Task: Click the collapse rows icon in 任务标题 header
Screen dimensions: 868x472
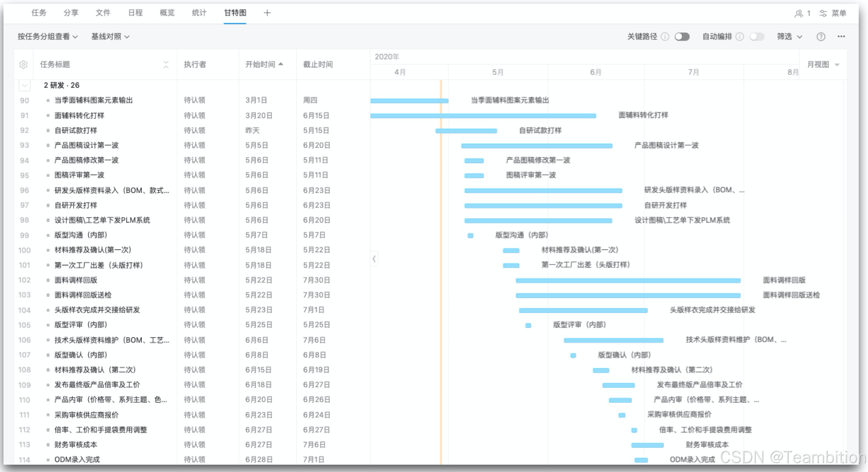Action: [166, 64]
